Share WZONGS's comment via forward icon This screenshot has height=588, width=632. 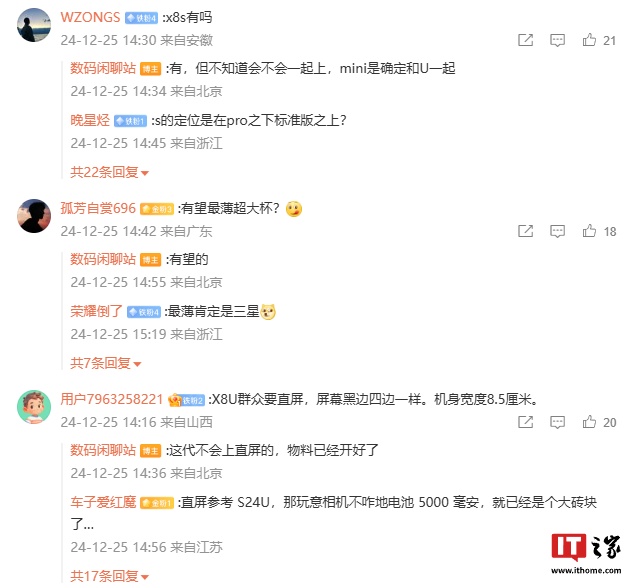pyautogui.click(x=526, y=40)
